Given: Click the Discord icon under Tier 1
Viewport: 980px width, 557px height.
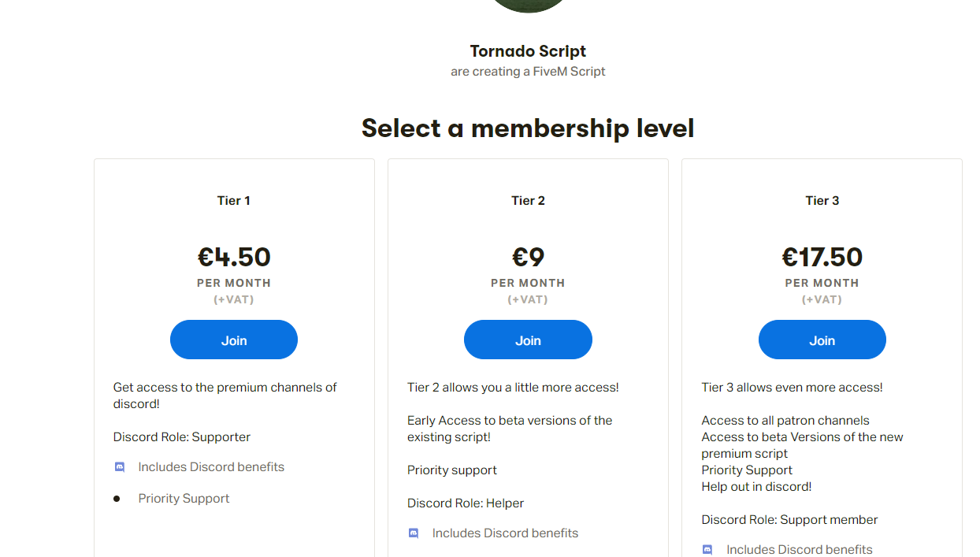Looking at the screenshot, I should [x=120, y=467].
